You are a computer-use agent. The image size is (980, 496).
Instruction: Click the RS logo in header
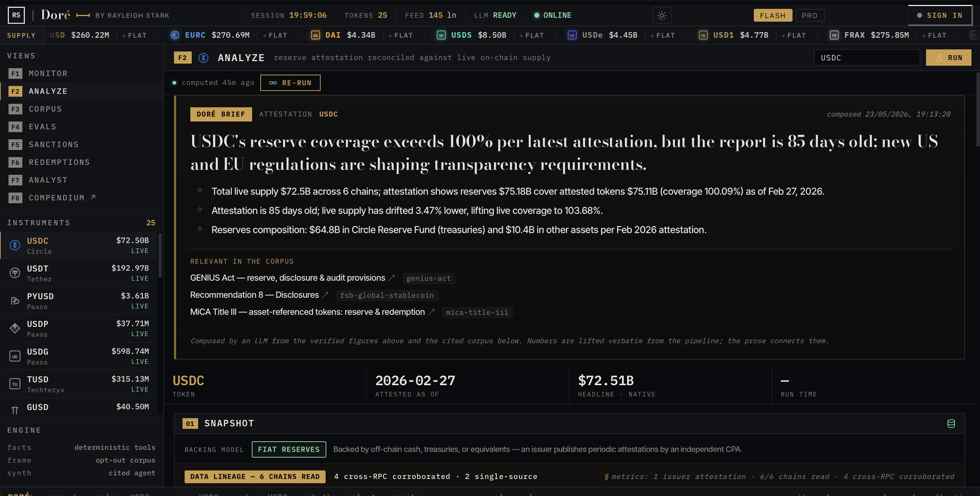pos(16,15)
